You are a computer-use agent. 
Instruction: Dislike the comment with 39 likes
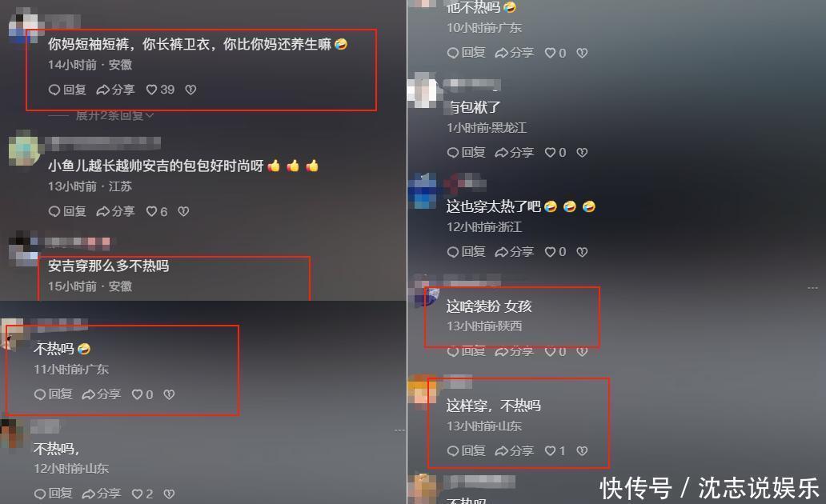click(x=190, y=90)
